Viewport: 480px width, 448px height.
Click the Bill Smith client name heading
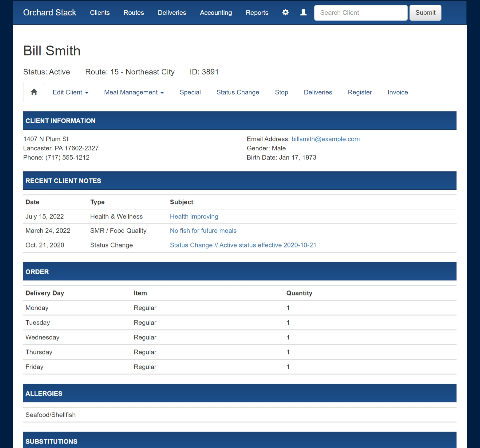(52, 51)
